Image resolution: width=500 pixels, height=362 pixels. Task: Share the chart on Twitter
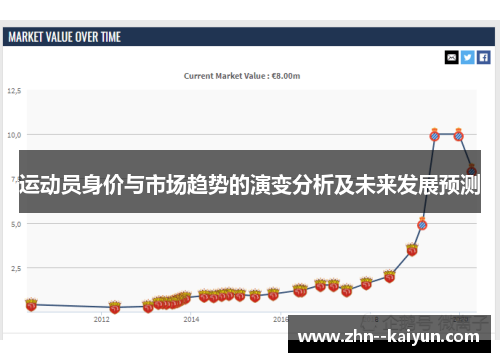pos(467,57)
